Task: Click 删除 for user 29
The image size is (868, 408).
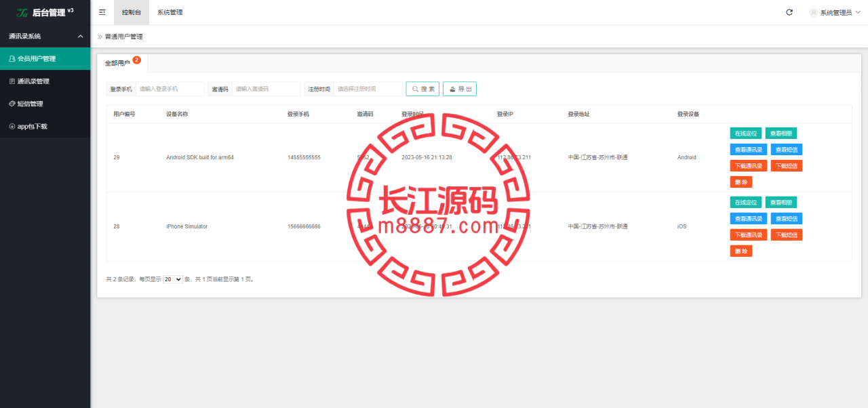Action: (x=741, y=182)
